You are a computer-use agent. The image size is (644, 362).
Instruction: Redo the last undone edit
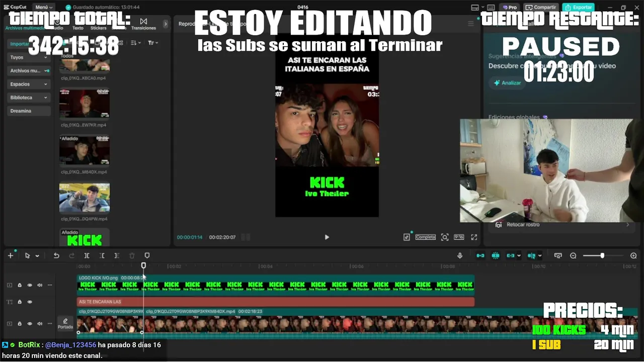[x=71, y=255]
